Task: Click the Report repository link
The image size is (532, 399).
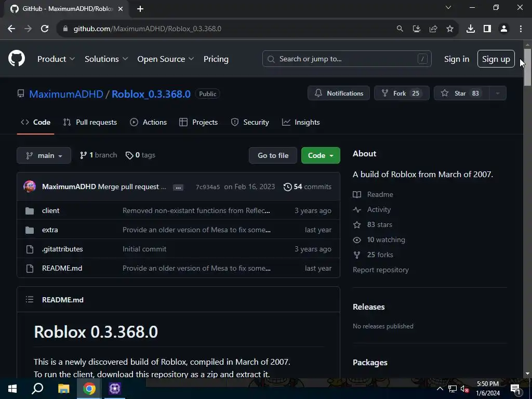Action: 381,270
